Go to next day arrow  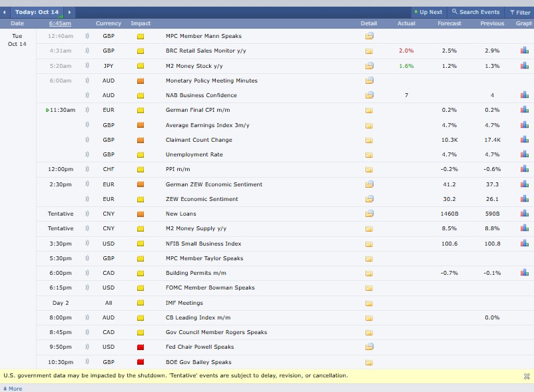click(70, 12)
